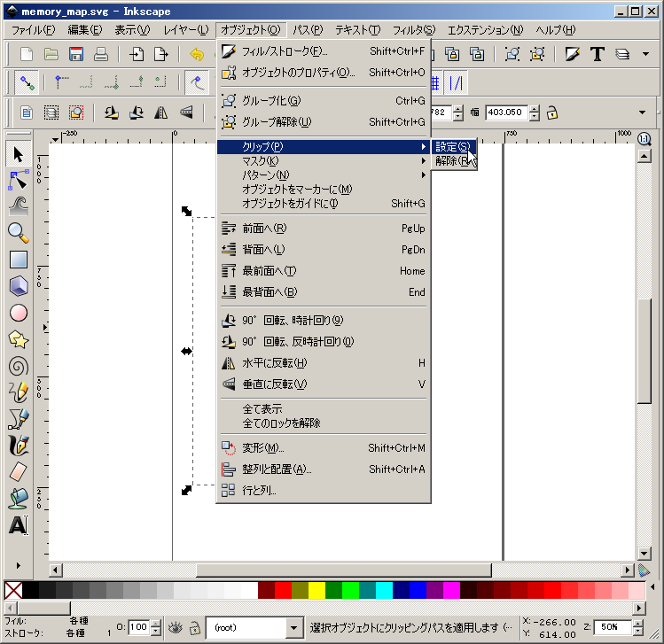Expand the Pattern submenu
The image size is (664, 644).
pos(324,175)
